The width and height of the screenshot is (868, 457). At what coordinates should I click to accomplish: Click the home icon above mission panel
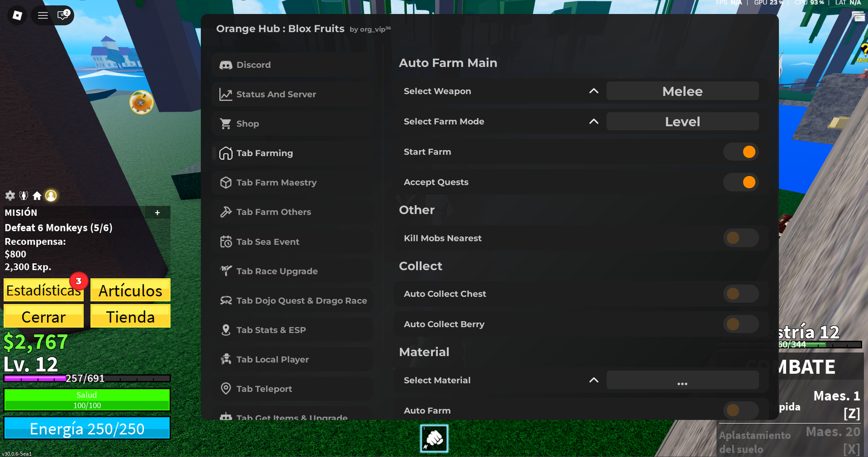click(x=37, y=195)
